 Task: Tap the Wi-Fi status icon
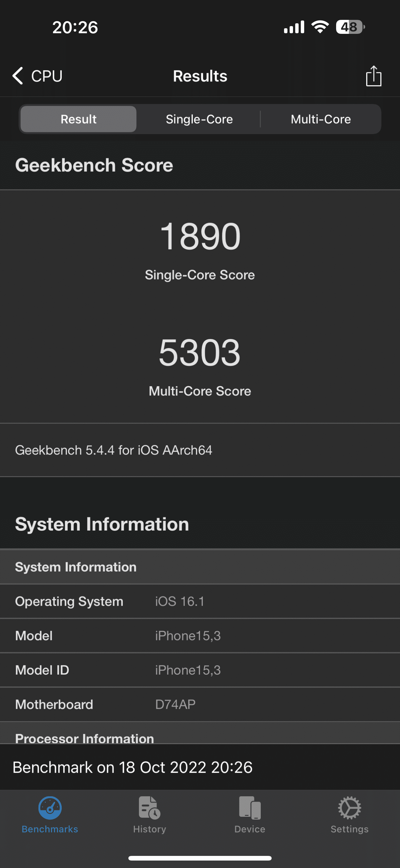point(320,27)
